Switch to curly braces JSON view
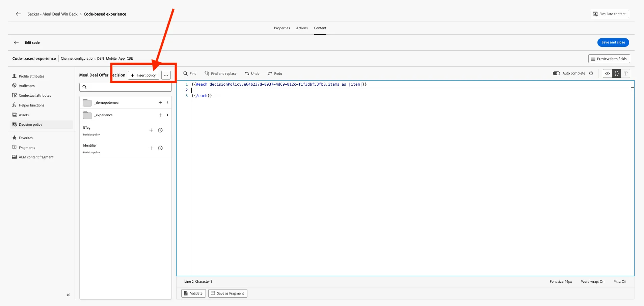This screenshot has width=644, height=306. (x=617, y=73)
